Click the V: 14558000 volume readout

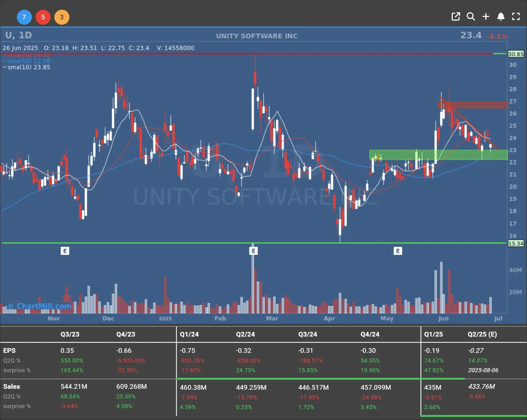click(x=175, y=48)
